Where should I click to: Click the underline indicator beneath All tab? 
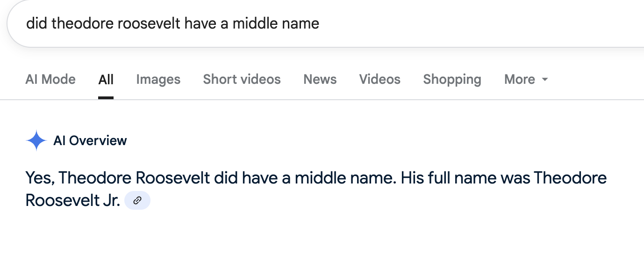pyautogui.click(x=106, y=98)
